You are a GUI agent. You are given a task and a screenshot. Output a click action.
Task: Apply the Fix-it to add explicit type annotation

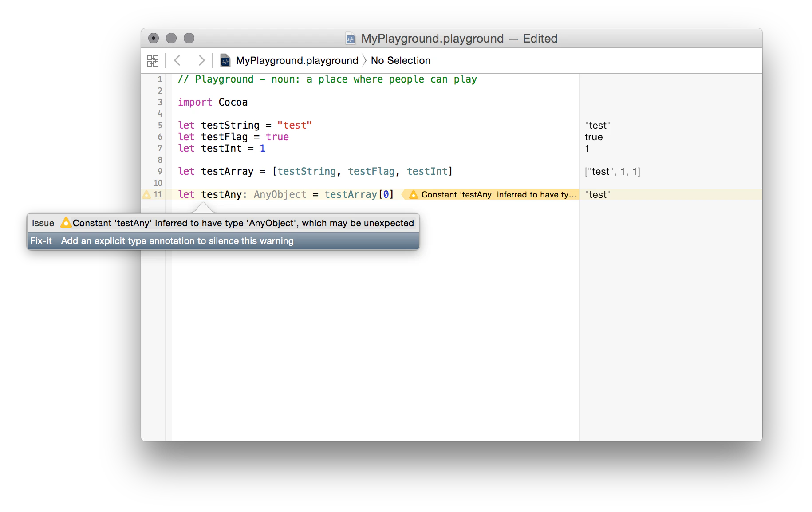pos(223,241)
